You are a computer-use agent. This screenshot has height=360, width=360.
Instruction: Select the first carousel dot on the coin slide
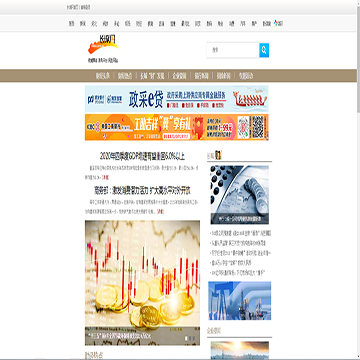coord(186,338)
